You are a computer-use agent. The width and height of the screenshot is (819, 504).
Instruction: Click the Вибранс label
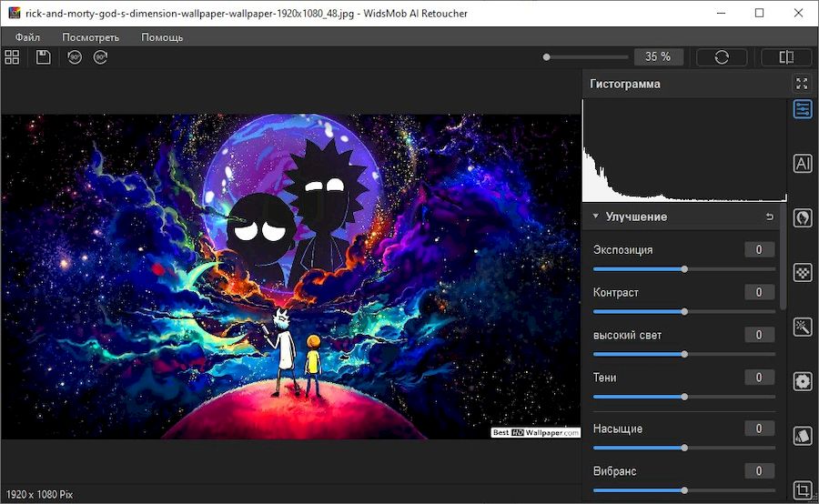pos(614,471)
